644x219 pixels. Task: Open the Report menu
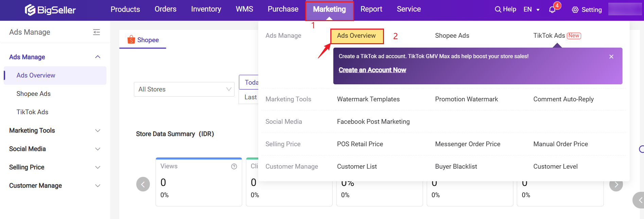point(371,9)
